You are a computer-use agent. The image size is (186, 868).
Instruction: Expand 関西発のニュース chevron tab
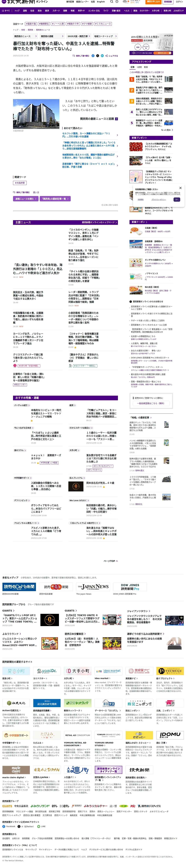[x=26, y=36]
